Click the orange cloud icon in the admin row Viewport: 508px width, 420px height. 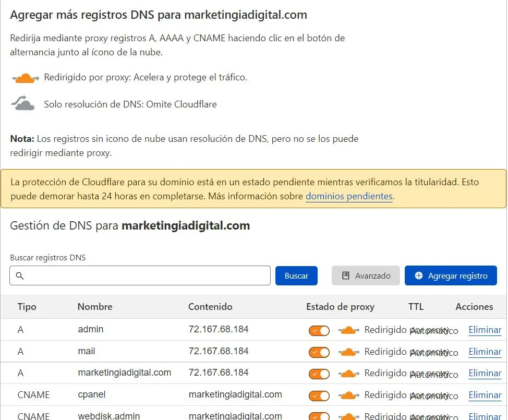[x=348, y=330]
